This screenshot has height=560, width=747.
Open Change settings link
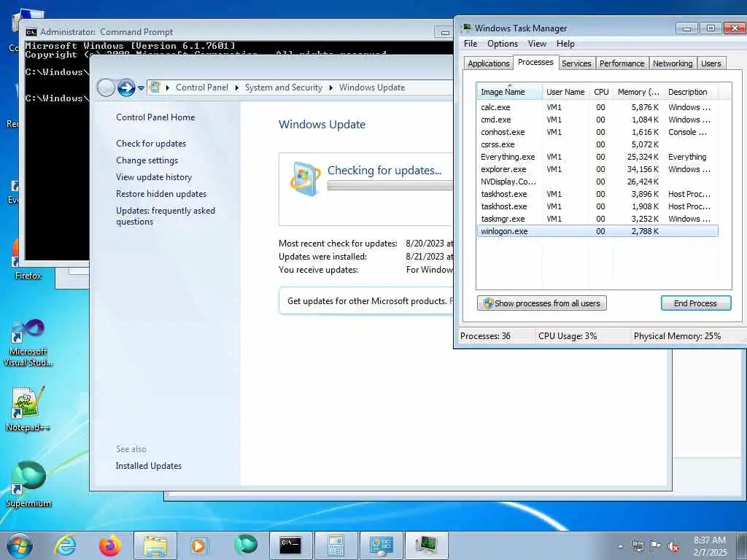point(147,160)
